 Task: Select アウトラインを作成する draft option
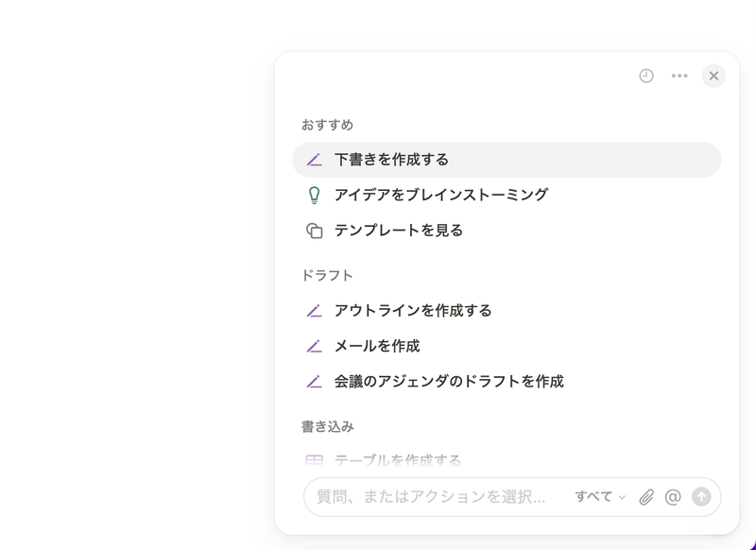(x=413, y=310)
